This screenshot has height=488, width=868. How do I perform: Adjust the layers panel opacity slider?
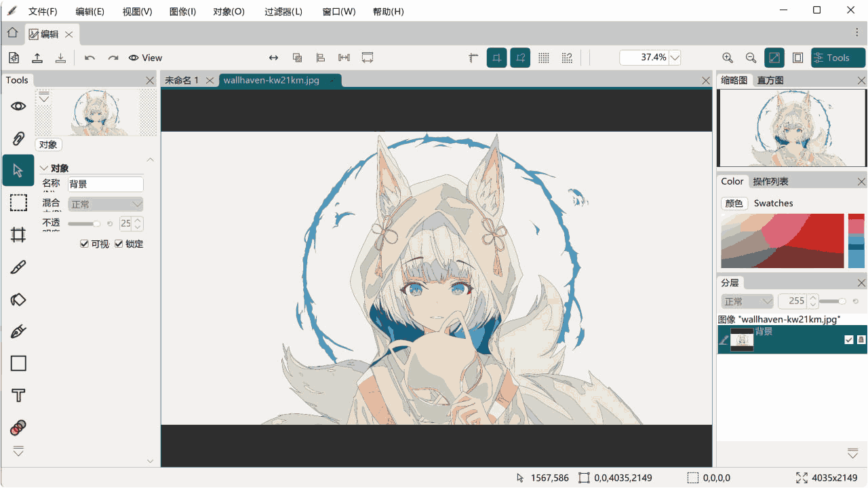pyautogui.click(x=833, y=301)
